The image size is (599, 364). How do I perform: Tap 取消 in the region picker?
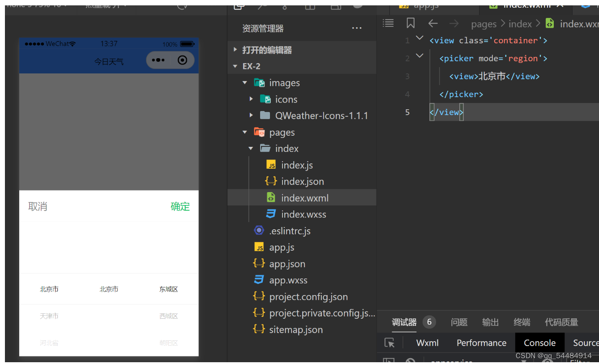[x=38, y=206]
